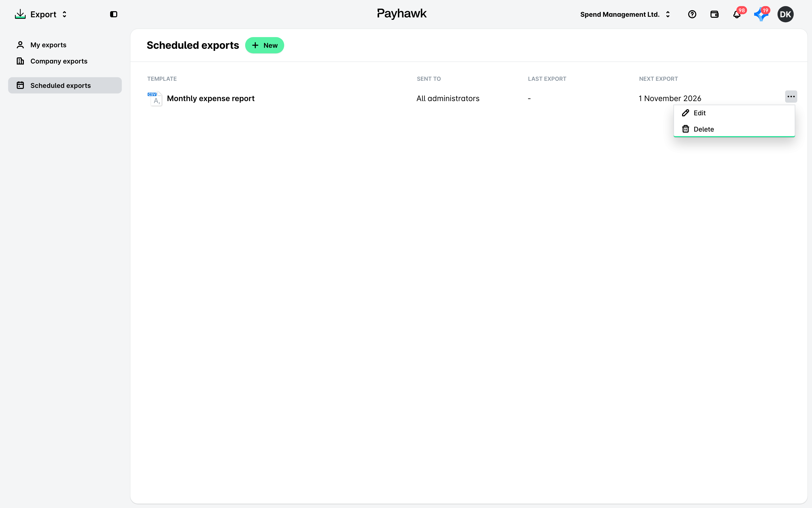The height and width of the screenshot is (508, 812).
Task: Click the SENT TO column header
Action: [429, 79]
